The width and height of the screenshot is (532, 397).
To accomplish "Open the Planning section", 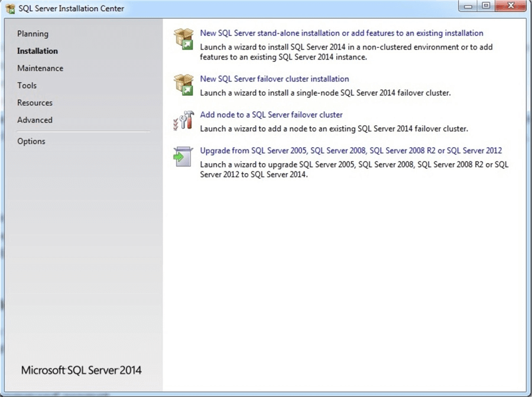I will coord(33,34).
